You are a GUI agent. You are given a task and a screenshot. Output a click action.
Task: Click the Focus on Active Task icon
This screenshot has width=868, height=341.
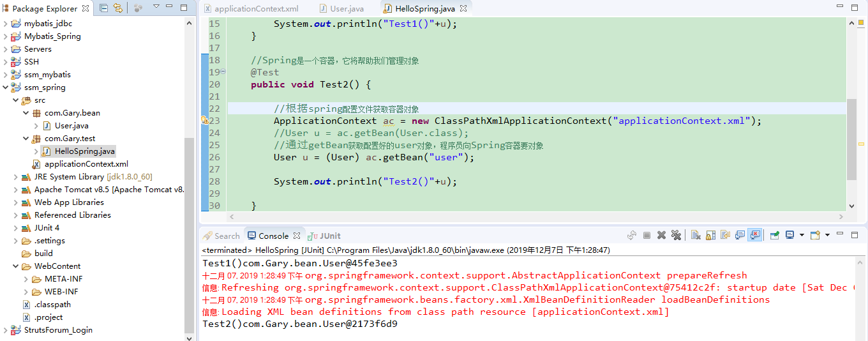click(138, 8)
